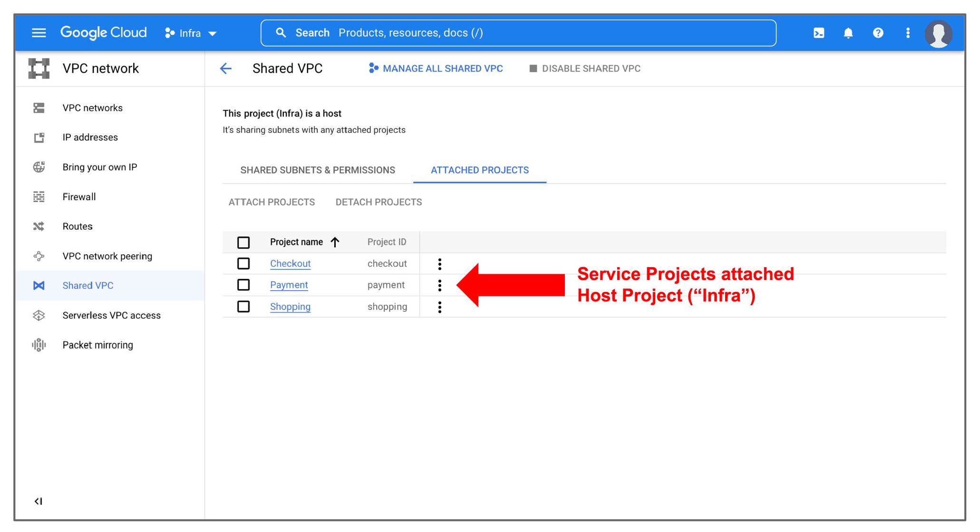Open Firewall from the sidebar icon
The width and height of the screenshot is (980, 532).
tap(40, 197)
